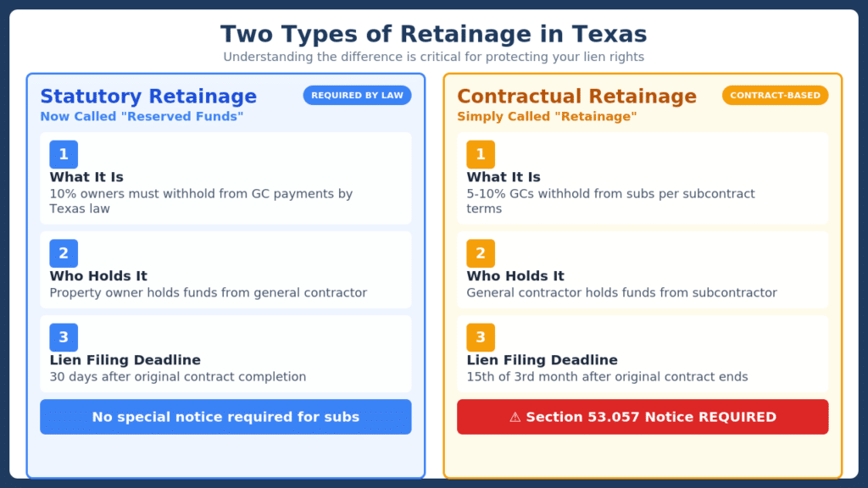This screenshot has height=488, width=868.
Task: Click the orange number 2 icon above Who Holds It
Action: point(481,253)
